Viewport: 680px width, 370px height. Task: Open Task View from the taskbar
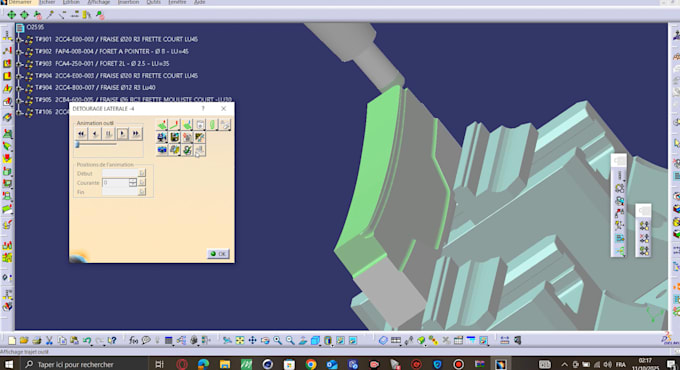160,364
